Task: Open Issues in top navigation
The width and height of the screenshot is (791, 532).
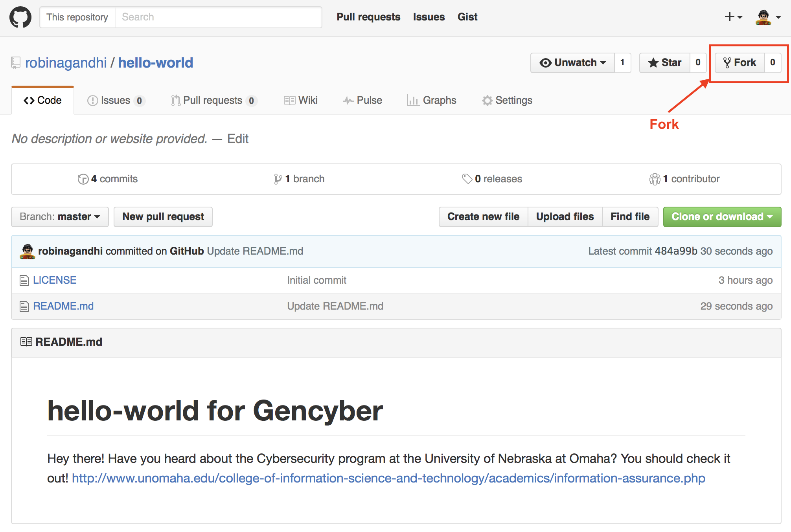Action: (429, 17)
